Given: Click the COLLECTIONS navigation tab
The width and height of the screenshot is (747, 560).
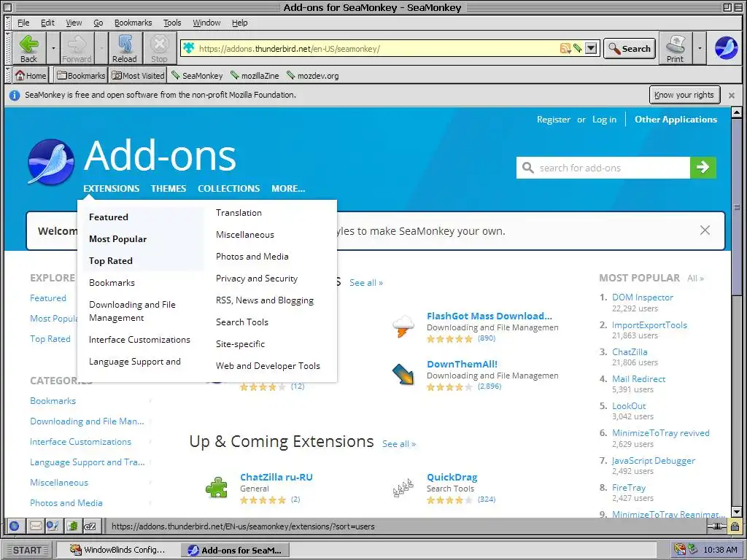Looking at the screenshot, I should (228, 189).
